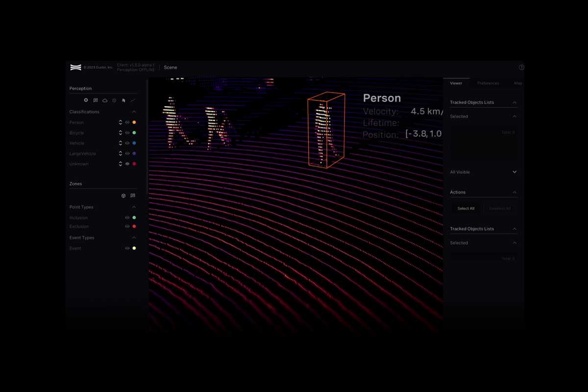This screenshot has height=392, width=588.
Task: Open the Scene item in the header
Action: click(171, 68)
